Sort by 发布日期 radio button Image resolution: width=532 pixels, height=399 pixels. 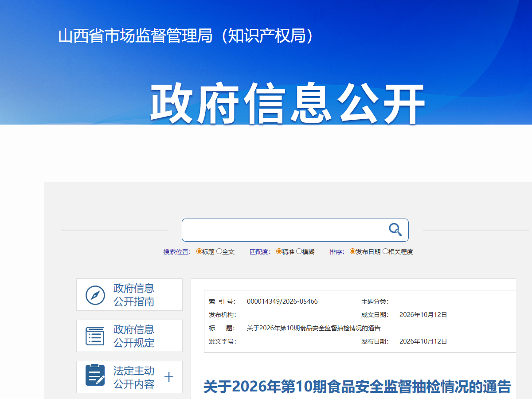[x=352, y=251]
